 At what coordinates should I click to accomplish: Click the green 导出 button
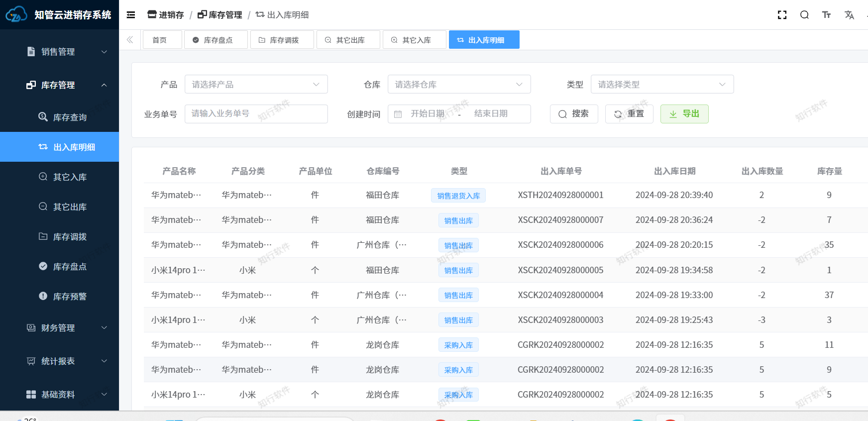684,114
